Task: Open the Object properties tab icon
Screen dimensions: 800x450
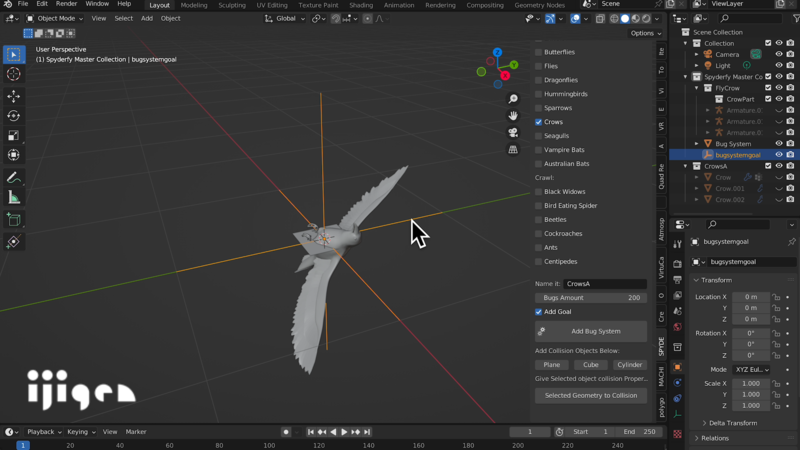Action: (678, 367)
